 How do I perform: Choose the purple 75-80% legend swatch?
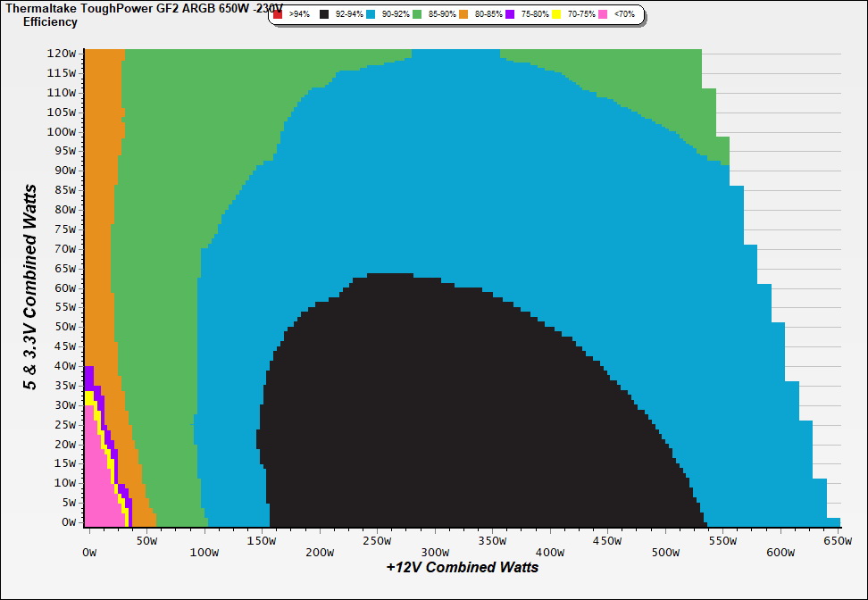(x=510, y=15)
